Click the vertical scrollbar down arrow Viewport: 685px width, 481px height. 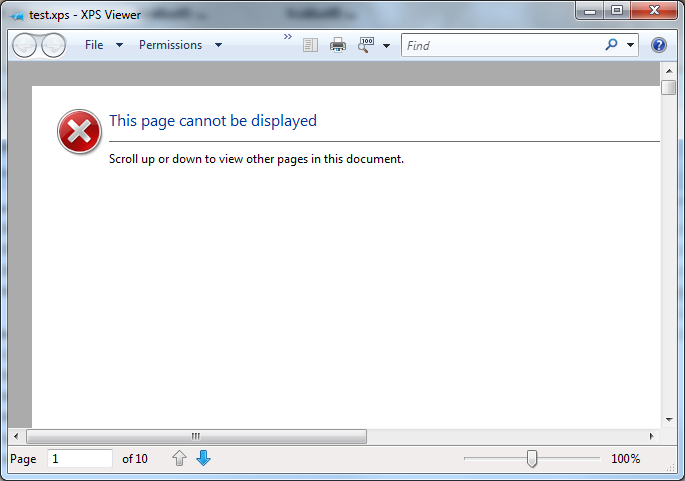(669, 419)
